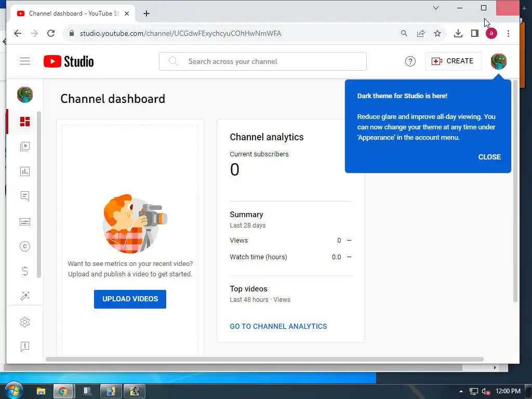Open the Customization magic wand icon

25,296
